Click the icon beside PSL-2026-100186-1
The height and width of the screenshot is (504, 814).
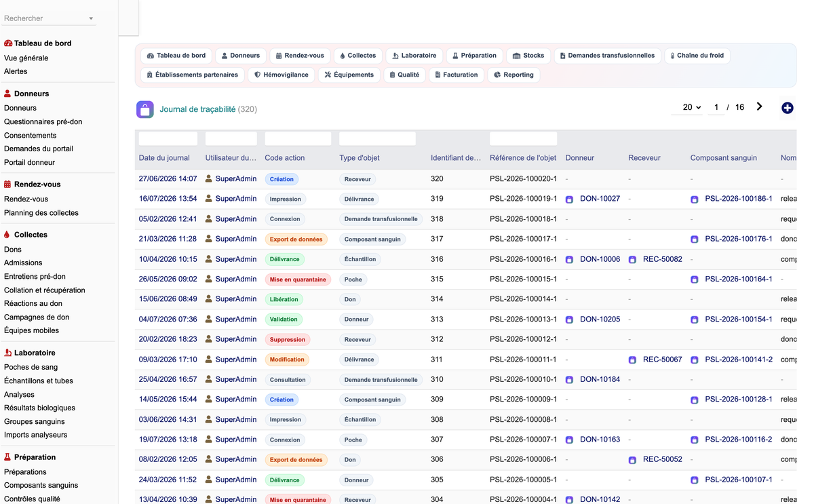click(x=694, y=199)
